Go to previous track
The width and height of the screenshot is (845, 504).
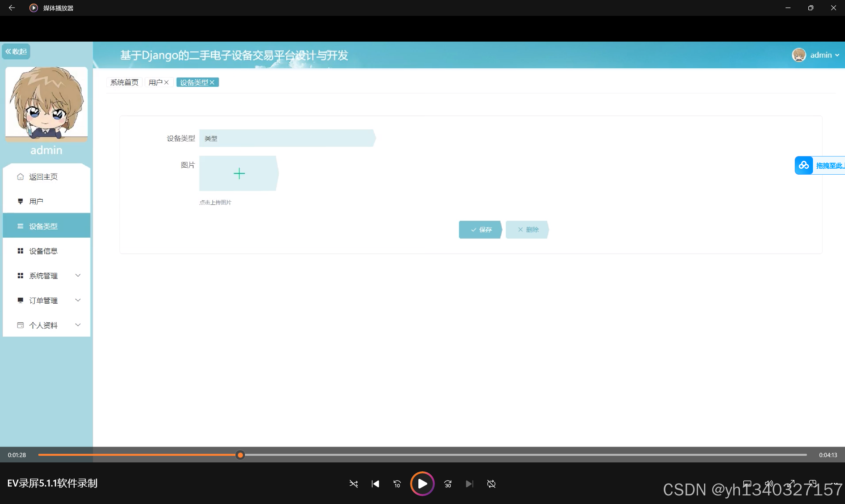tap(375, 484)
